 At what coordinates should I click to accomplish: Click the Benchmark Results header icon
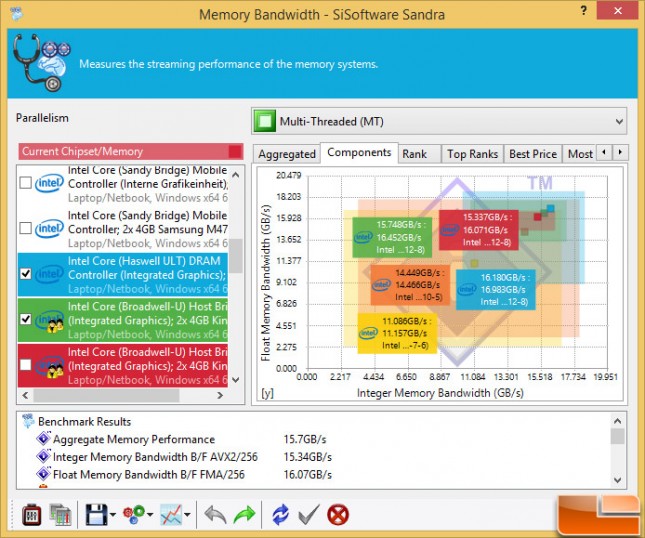(28, 421)
